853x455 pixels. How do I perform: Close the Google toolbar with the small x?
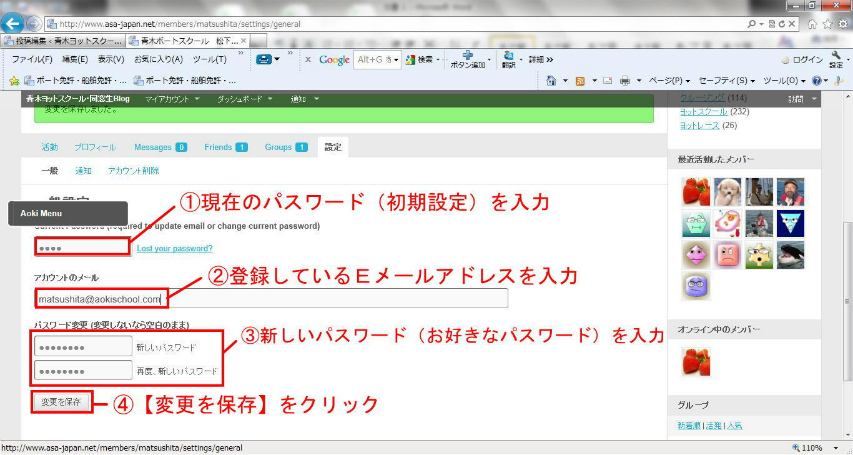pyautogui.click(x=308, y=60)
